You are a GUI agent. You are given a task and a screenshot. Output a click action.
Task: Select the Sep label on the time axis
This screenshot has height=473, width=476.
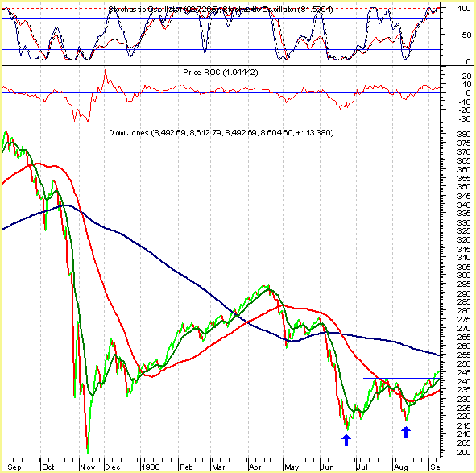14,467
